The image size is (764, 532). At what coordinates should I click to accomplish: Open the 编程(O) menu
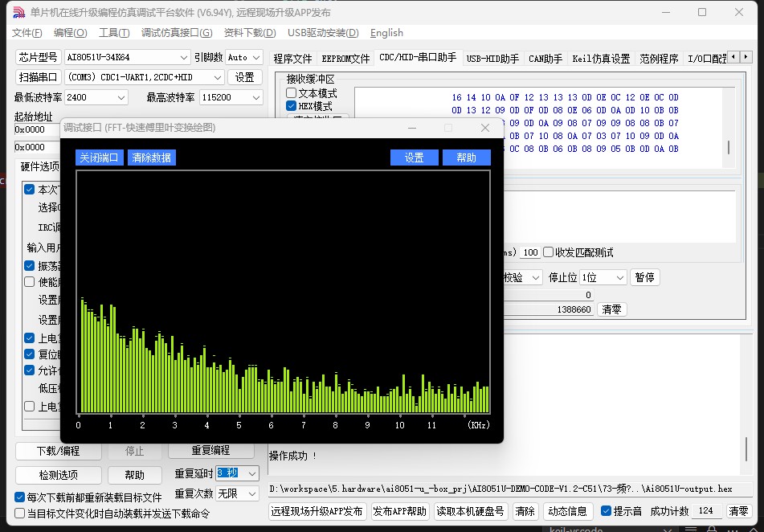(x=70, y=33)
